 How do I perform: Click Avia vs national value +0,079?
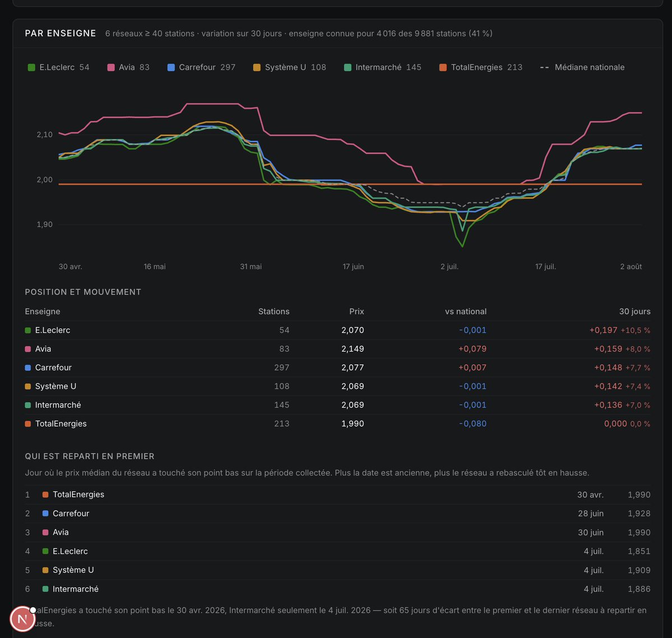(472, 349)
